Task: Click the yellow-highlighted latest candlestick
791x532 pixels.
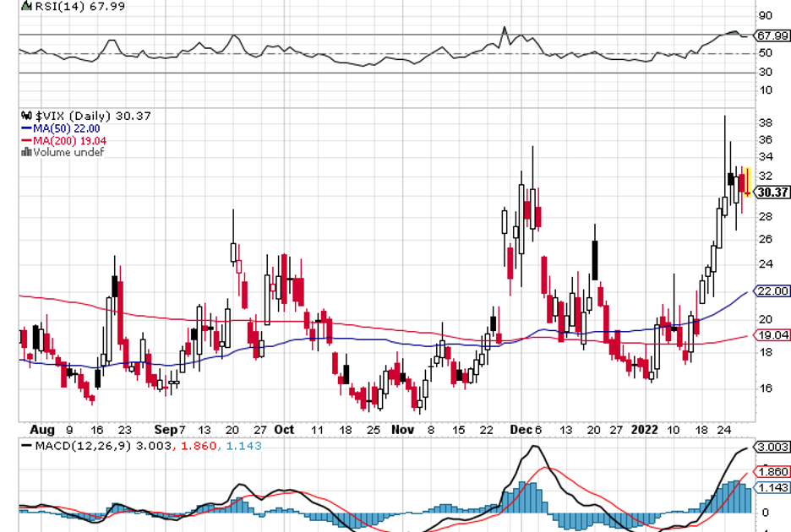Action: tap(747, 182)
